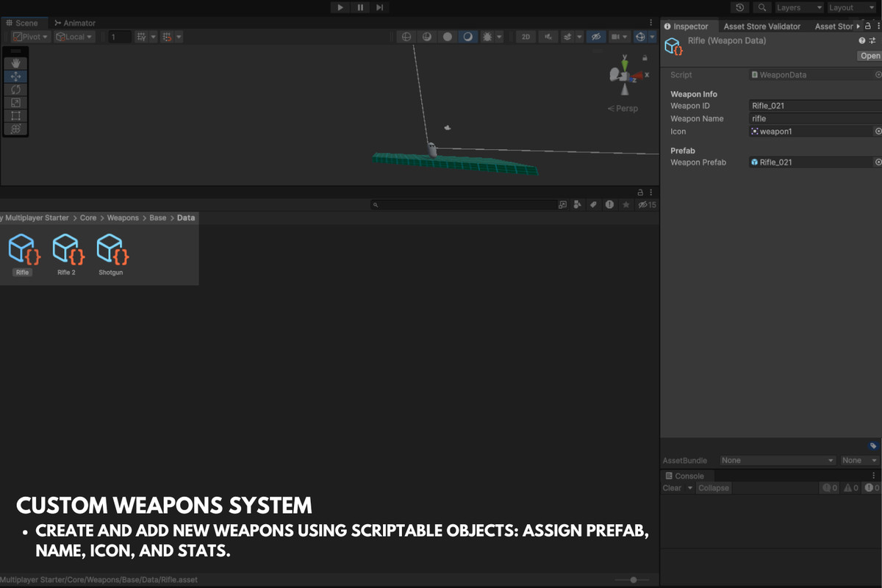Screen dimensions: 882x588
Task: Activate the Rotate tool
Action: click(15, 89)
